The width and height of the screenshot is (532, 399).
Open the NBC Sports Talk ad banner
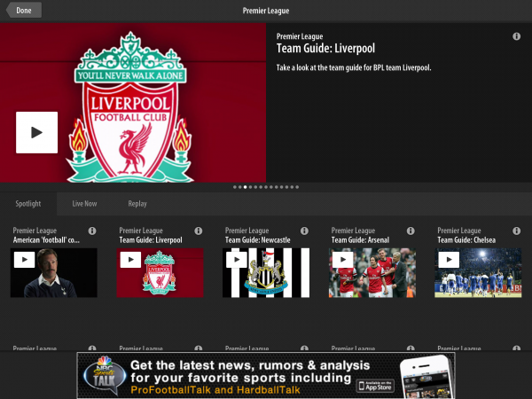pyautogui.click(x=266, y=375)
